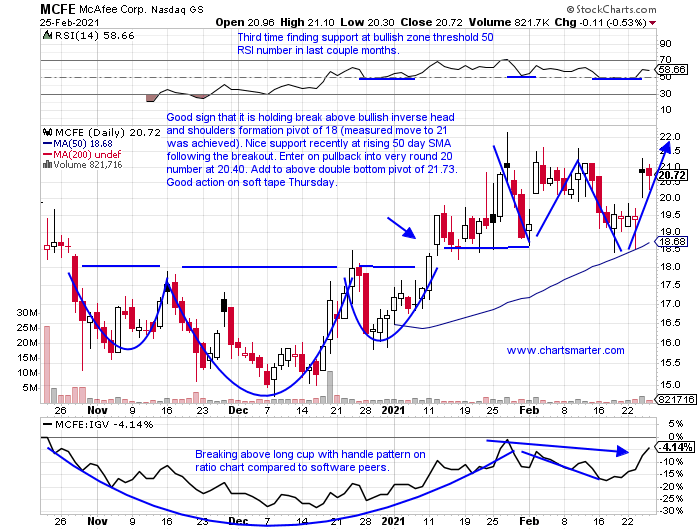Click the Volume 821,716 legend entry

pos(83,165)
